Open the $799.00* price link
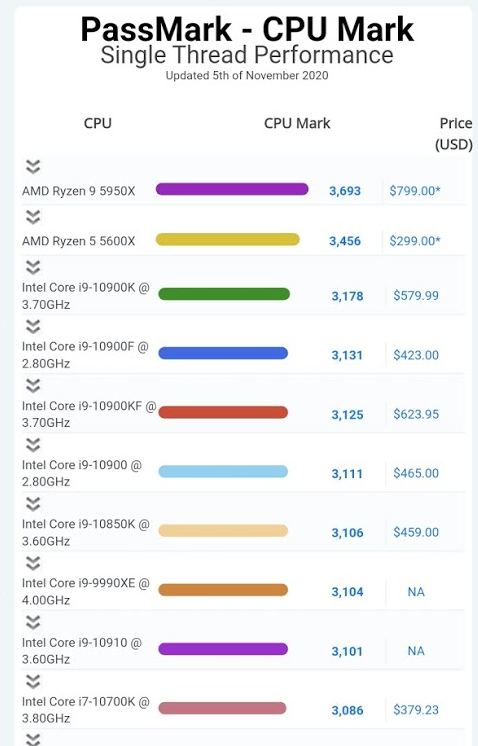Image resolution: width=478 pixels, height=746 pixels. click(x=415, y=191)
